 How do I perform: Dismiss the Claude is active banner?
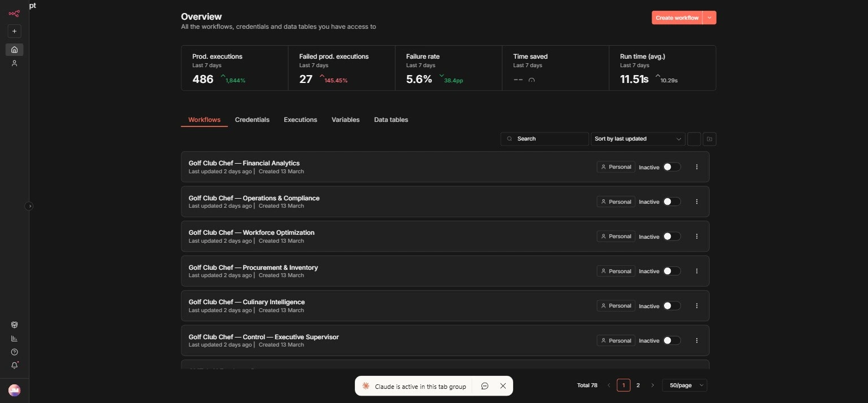[503, 386]
